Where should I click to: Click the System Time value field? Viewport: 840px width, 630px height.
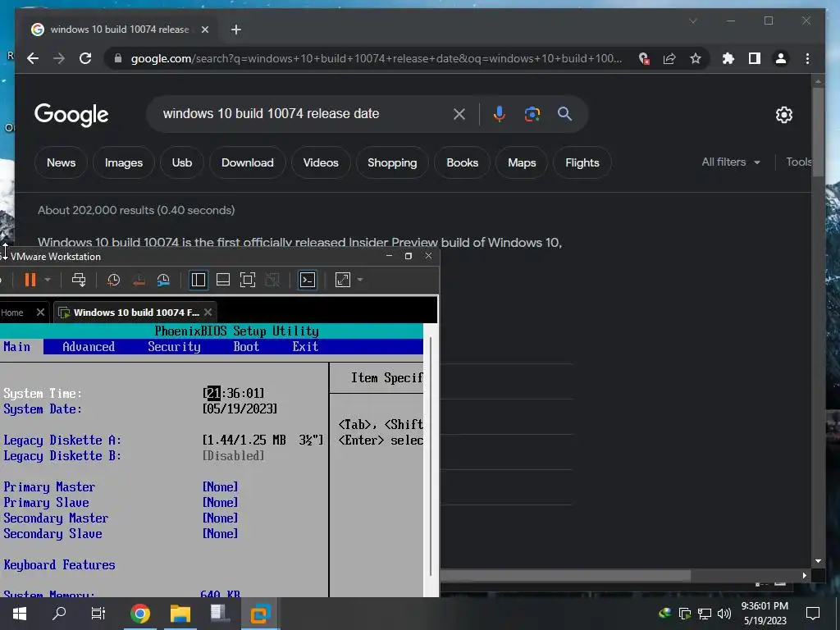(234, 393)
